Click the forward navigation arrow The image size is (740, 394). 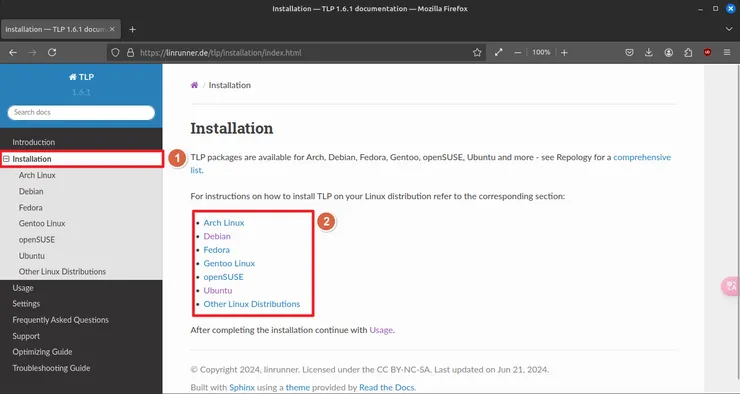[x=32, y=52]
